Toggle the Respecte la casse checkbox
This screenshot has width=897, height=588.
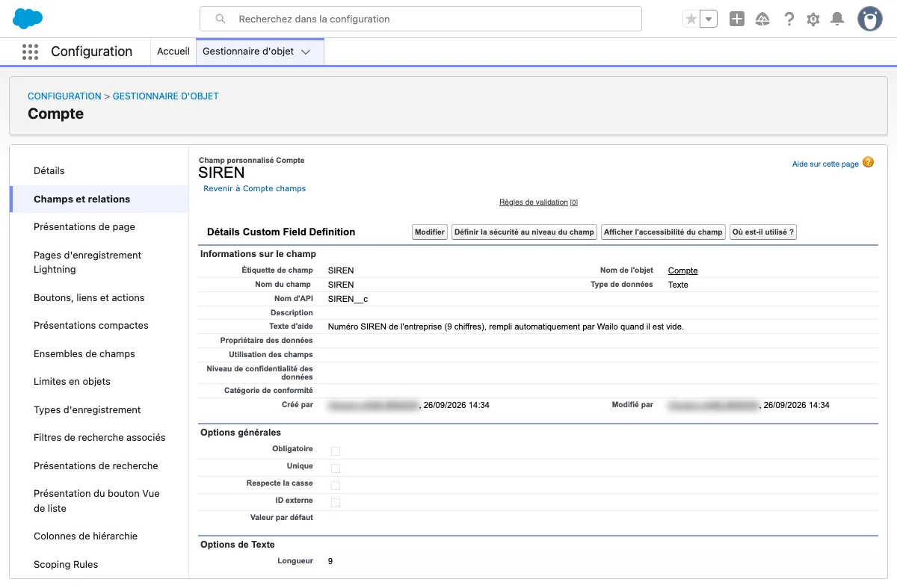click(x=336, y=486)
